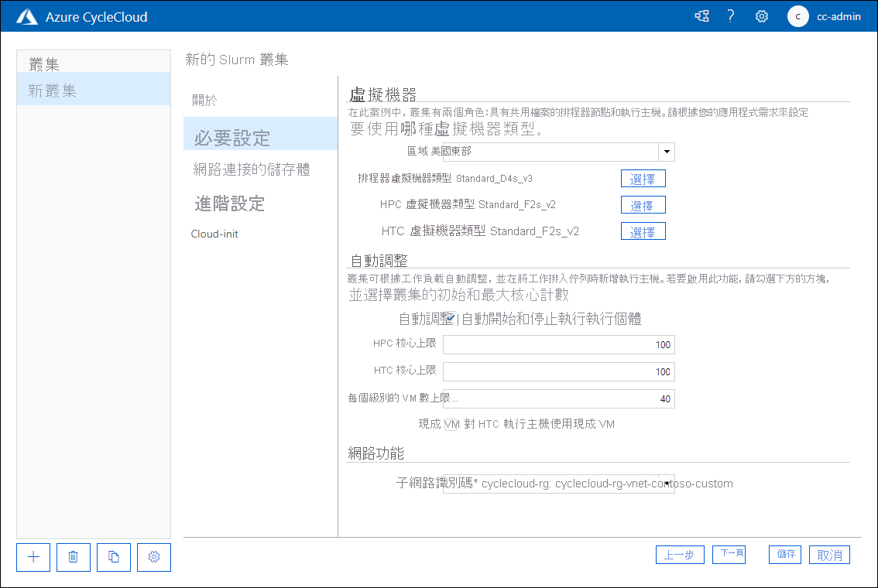This screenshot has height=588, width=878.
Task: Select the duplicate cluster copy icon
Action: (113, 557)
